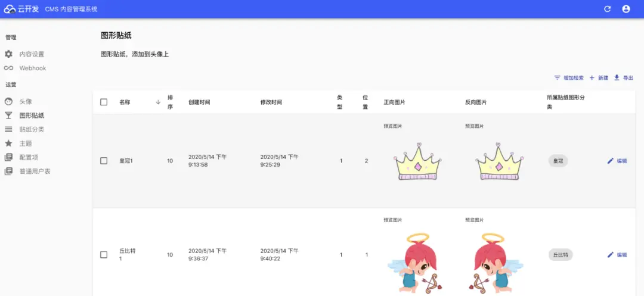Toggle the select-all checkbox in table header

tap(104, 102)
